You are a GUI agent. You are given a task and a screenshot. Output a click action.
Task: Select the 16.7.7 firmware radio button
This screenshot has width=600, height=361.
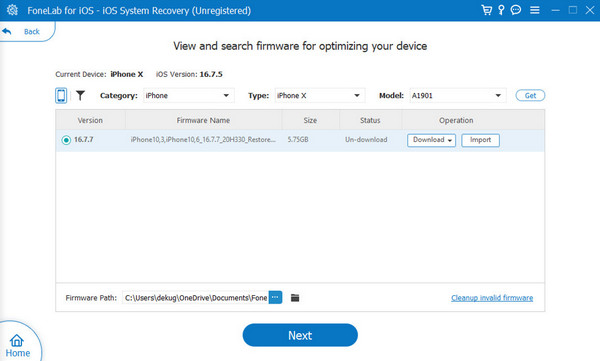[x=66, y=140]
